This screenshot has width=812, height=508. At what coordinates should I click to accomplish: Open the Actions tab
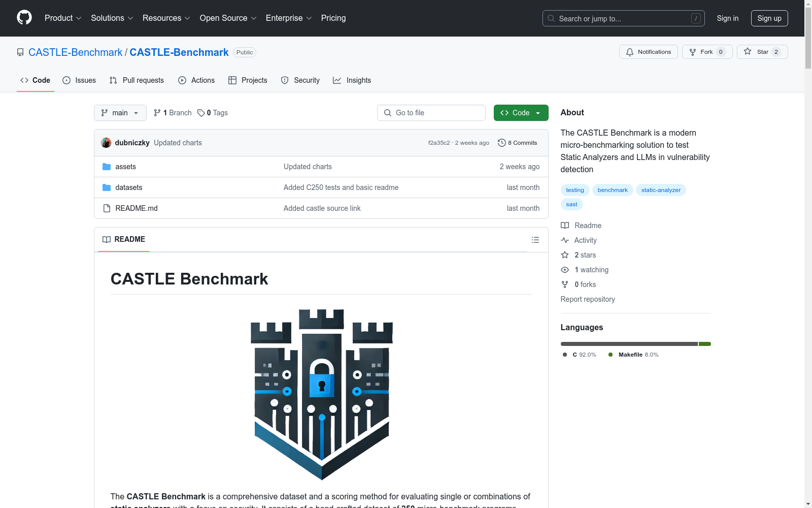[x=196, y=80]
